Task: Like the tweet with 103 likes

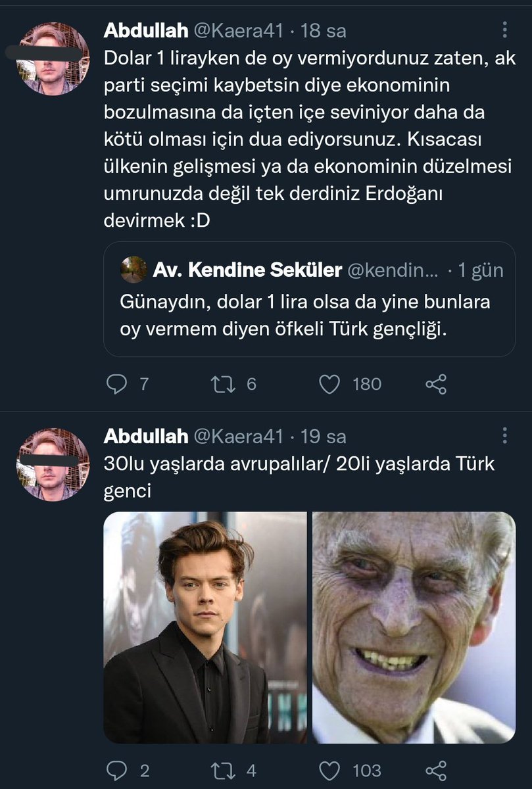Action: (329, 770)
